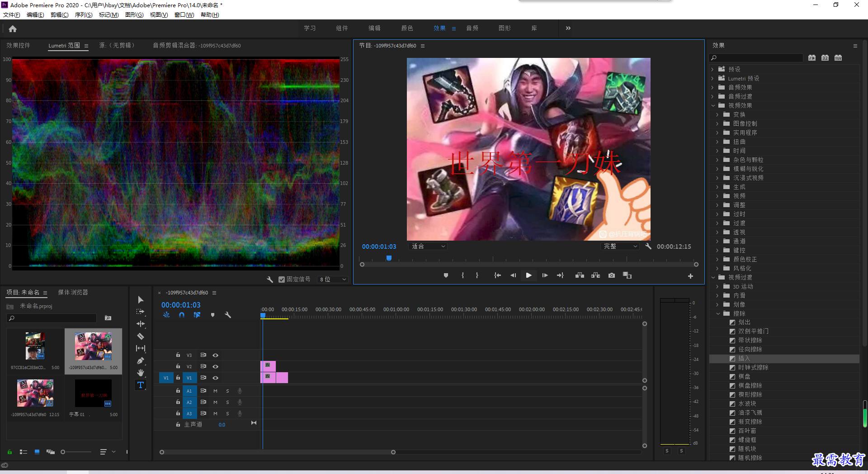Open the 8 位 bit depth dropdown

click(x=333, y=280)
